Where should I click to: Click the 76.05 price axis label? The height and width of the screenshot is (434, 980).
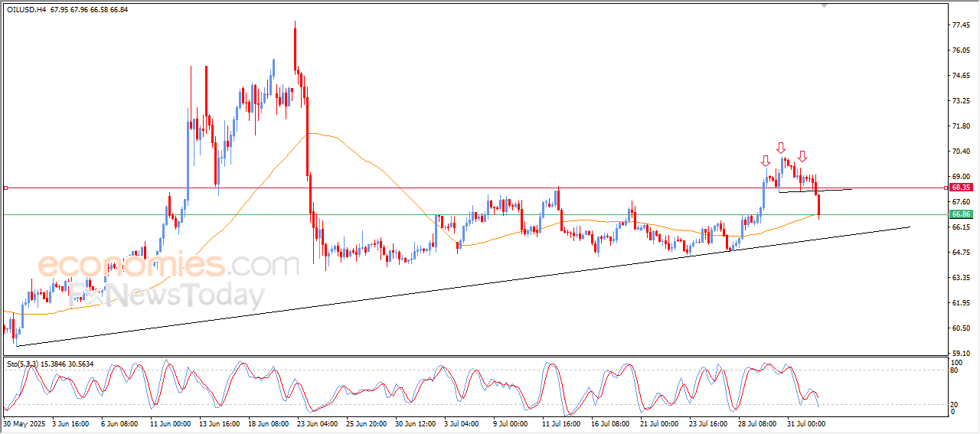coord(962,51)
